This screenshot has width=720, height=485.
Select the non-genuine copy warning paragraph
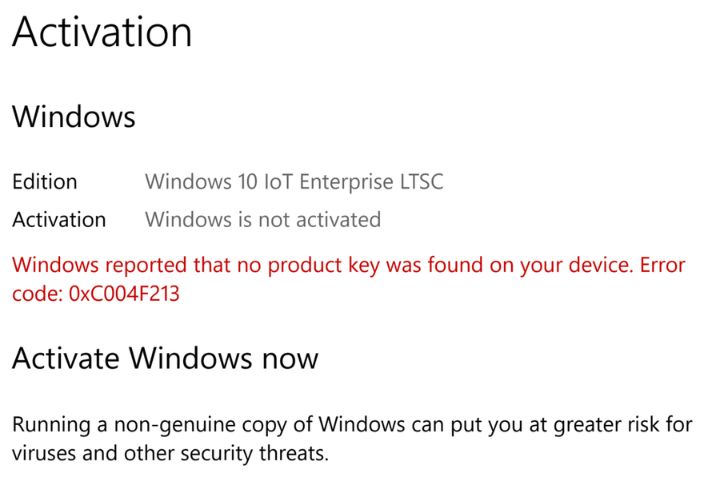[352, 439]
